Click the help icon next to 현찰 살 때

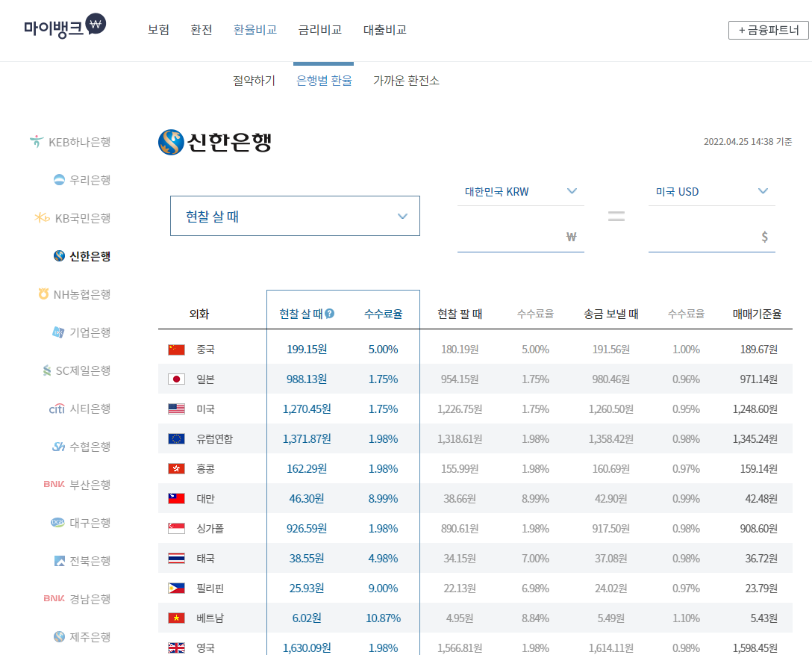329,314
